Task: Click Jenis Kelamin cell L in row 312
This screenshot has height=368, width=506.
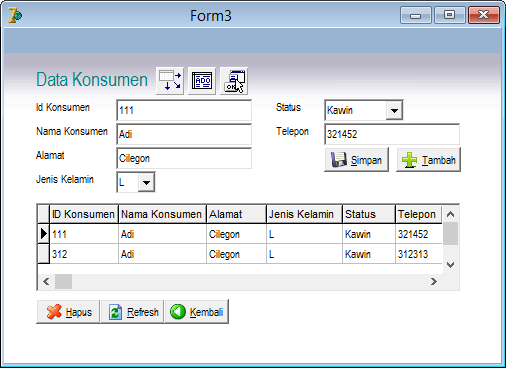Action: pos(304,254)
